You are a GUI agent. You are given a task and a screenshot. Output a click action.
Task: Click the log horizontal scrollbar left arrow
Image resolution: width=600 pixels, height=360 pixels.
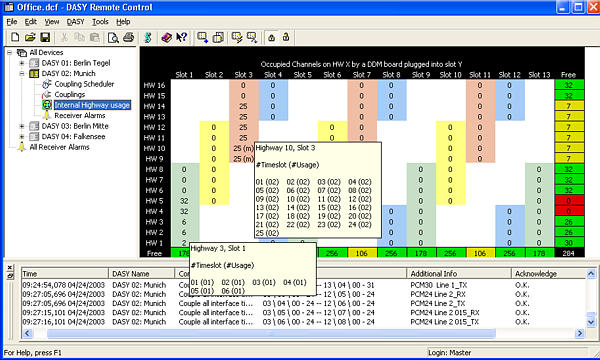27,333
